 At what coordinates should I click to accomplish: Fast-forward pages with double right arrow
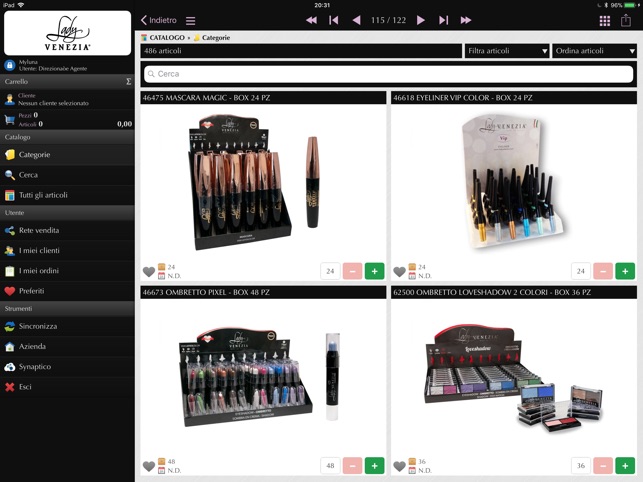click(x=465, y=20)
